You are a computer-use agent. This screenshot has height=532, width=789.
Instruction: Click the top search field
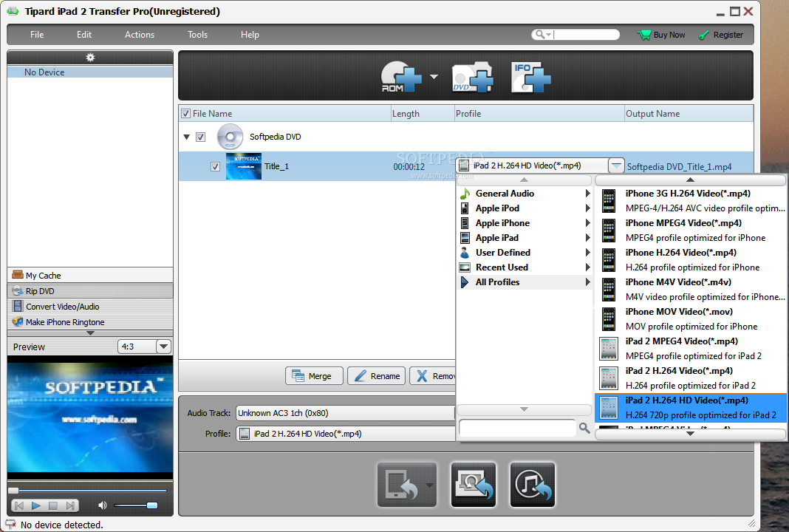[575, 34]
